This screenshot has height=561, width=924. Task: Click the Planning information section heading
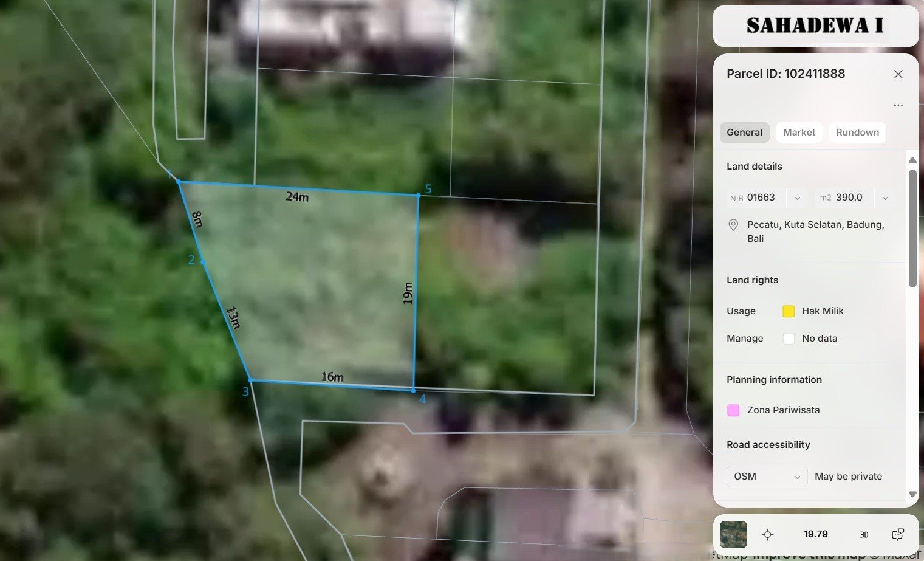click(x=774, y=380)
